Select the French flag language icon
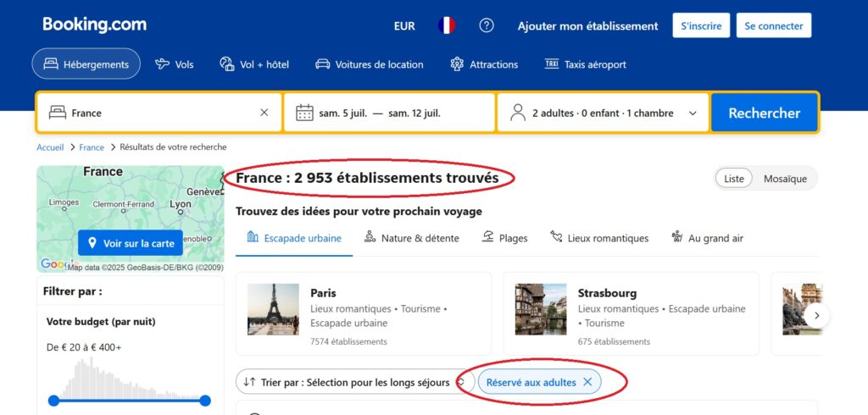 pos(447,25)
